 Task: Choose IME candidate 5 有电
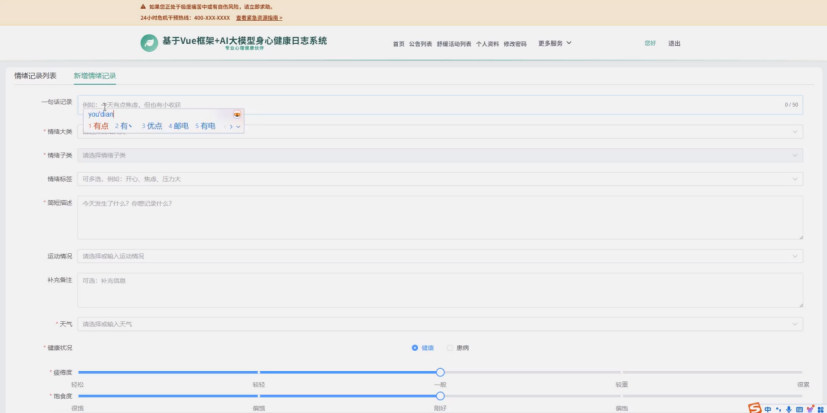point(205,126)
